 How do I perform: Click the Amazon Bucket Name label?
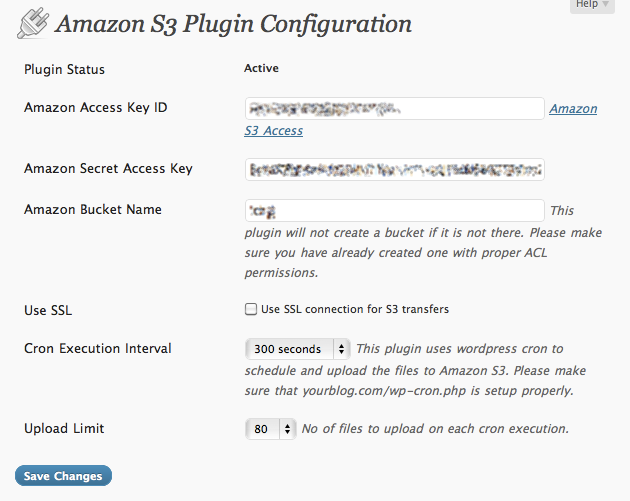click(93, 209)
